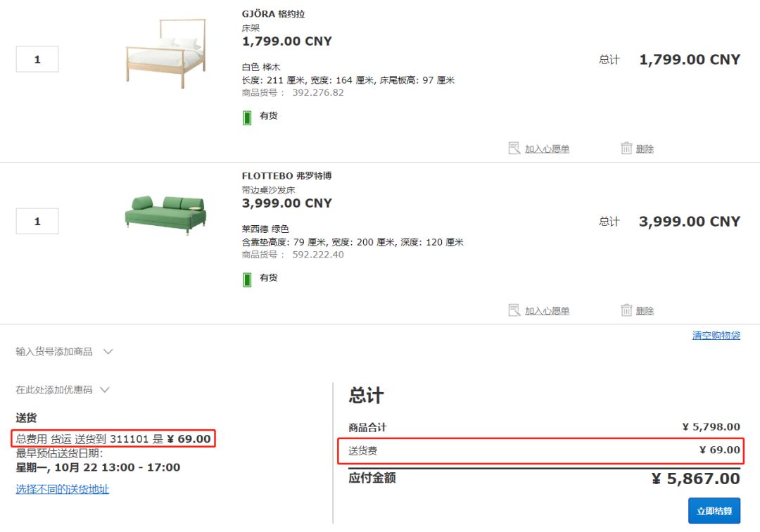The image size is (760, 532).
Task: Click the GJÖRA bed frame thumbnail image
Action: (x=165, y=53)
